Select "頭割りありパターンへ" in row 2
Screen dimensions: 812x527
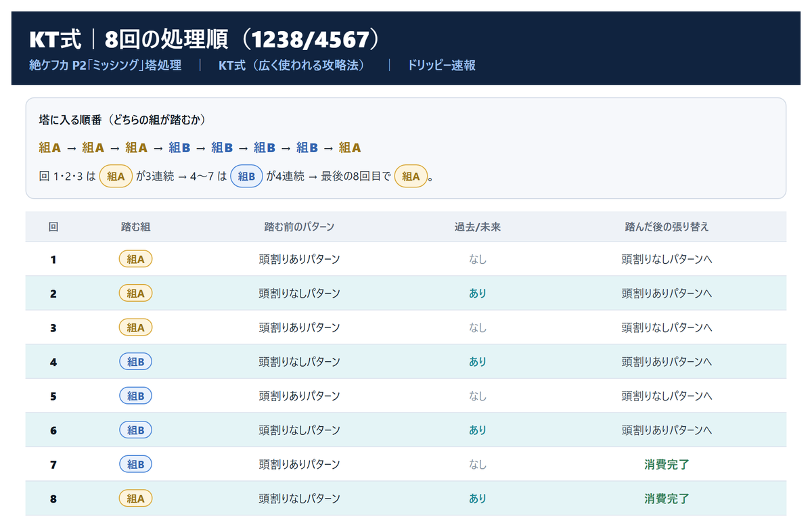point(667,294)
